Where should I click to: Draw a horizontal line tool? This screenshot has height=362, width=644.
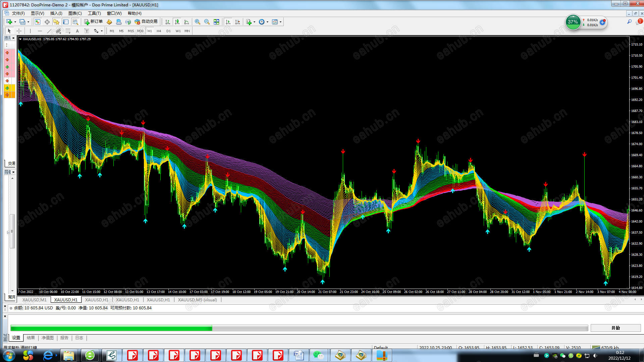[x=40, y=31]
